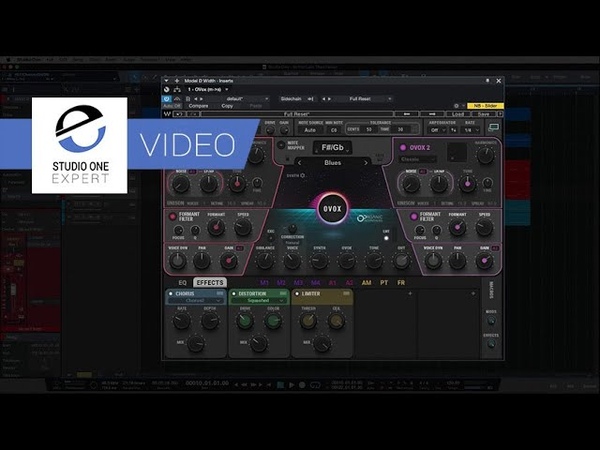Select the PT modulator tab
Image resolution: width=600 pixels, height=450 pixels.
point(384,283)
